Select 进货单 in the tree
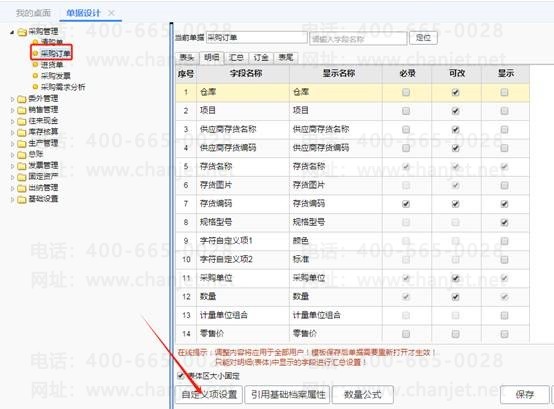Image resolution: width=554 pixels, height=409 pixels. pyautogui.click(x=52, y=65)
